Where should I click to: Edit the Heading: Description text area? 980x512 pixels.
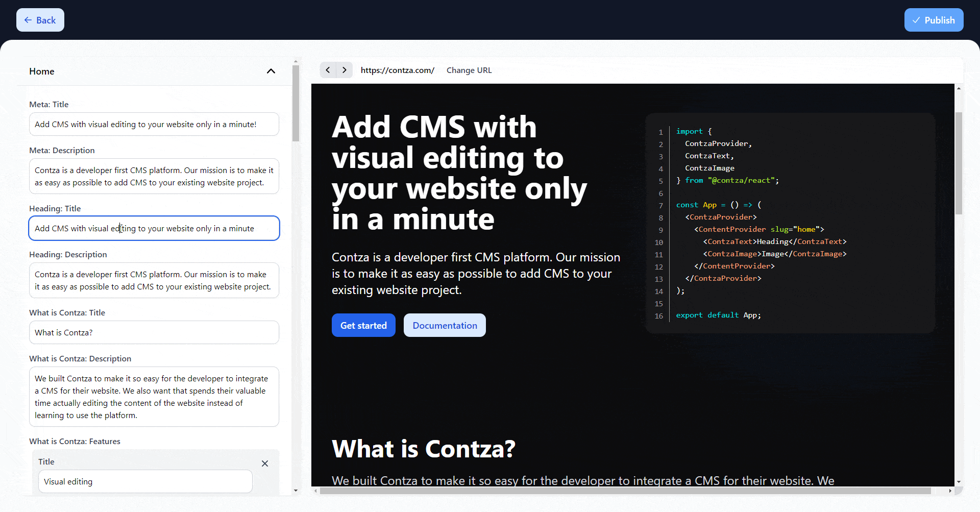pos(154,280)
